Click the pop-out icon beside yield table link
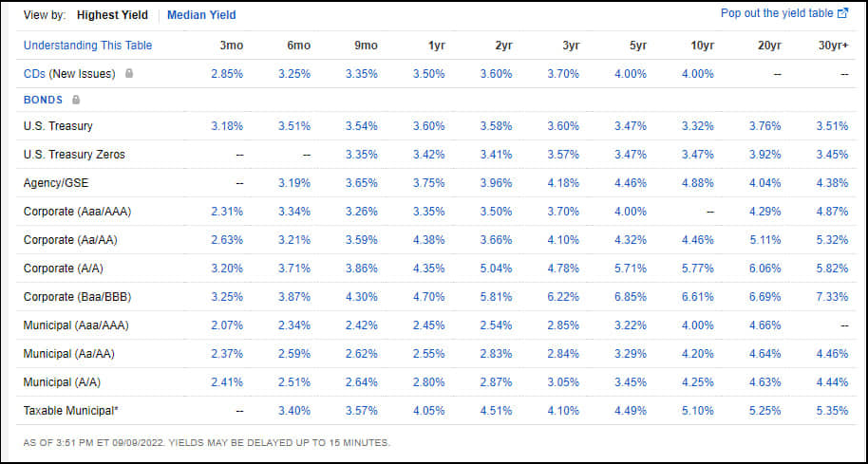 pyautogui.click(x=842, y=13)
